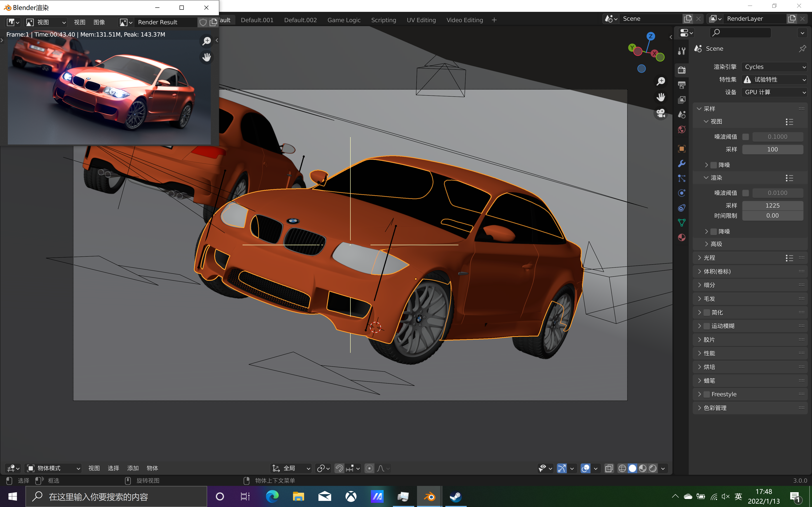Open the 图像 menu in render window
This screenshot has width=812, height=507.
pyautogui.click(x=99, y=22)
